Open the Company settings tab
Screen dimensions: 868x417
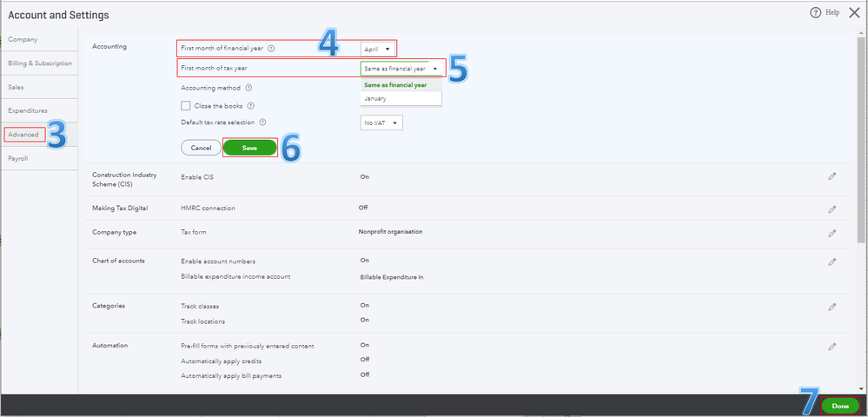[39, 40]
